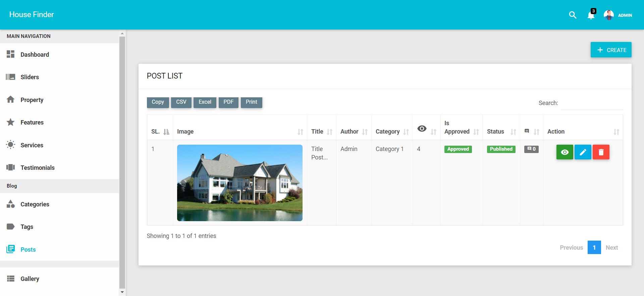This screenshot has height=296, width=644.
Task: Export post list as PDF
Action: pos(228,102)
